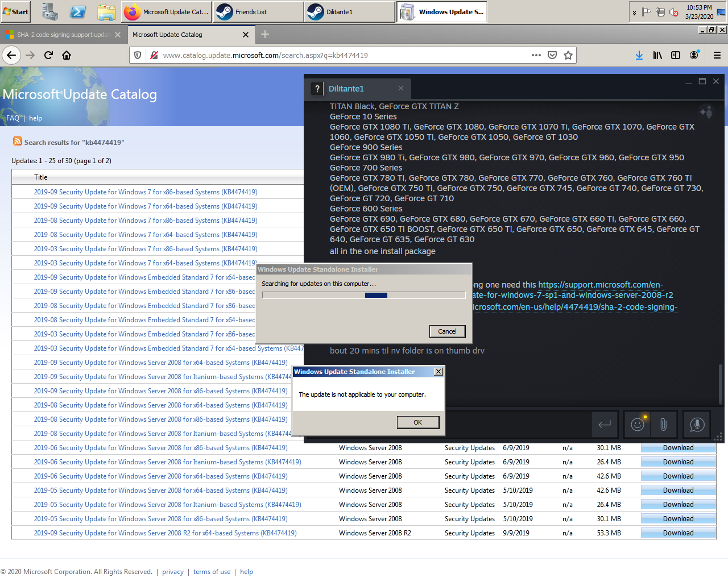
Task: Open the support.microsoft.com link in chat
Action: [x=601, y=285]
